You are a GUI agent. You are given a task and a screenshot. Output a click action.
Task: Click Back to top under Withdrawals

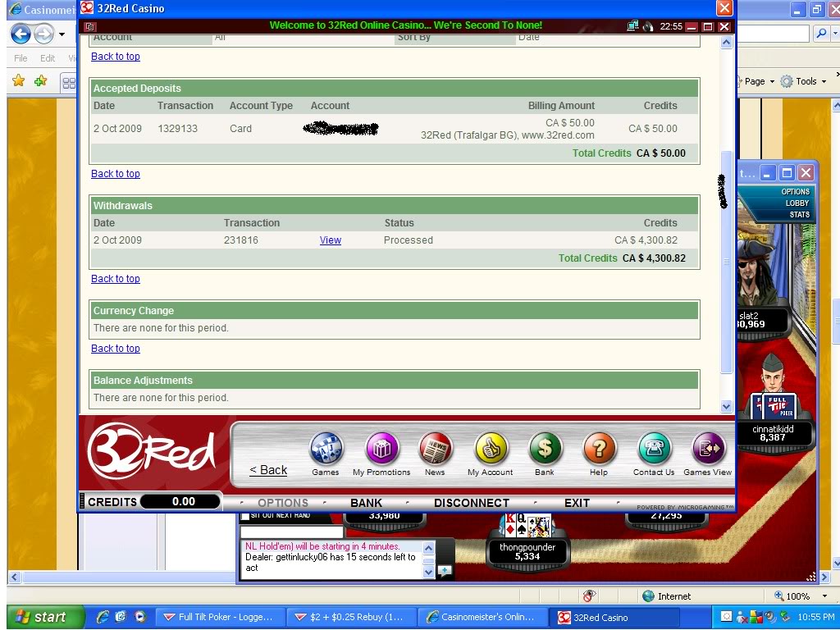116,279
